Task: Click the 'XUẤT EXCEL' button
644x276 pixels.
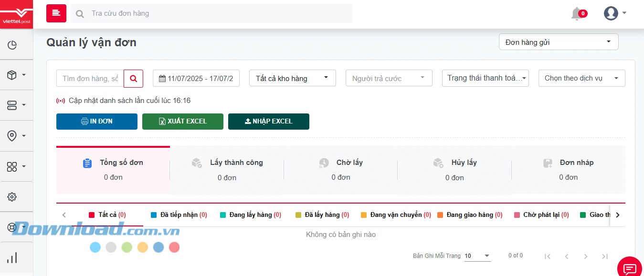Action: tap(182, 121)
